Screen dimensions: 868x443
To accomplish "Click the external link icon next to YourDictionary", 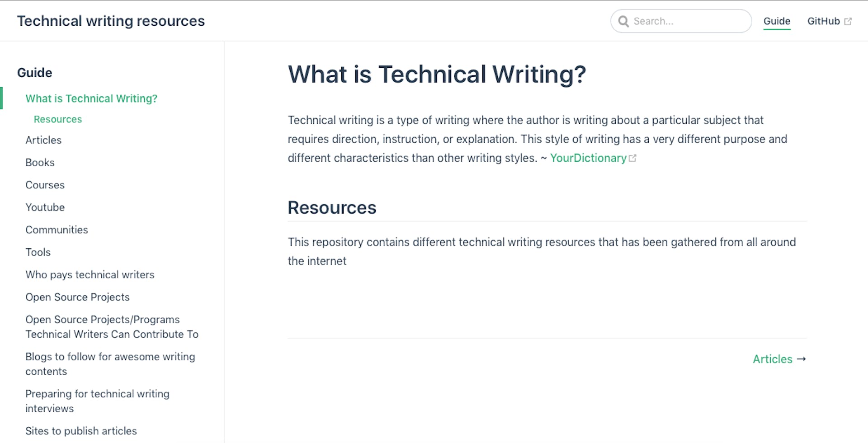I will 633,157.
